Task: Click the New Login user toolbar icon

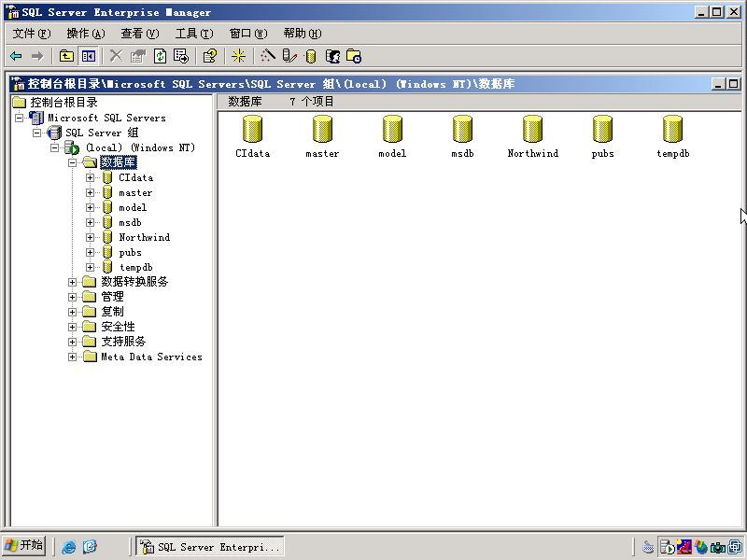Action: coord(332,56)
